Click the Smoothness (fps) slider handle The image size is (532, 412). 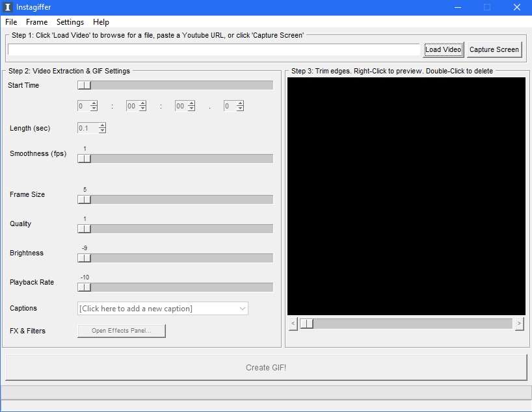[x=84, y=159]
